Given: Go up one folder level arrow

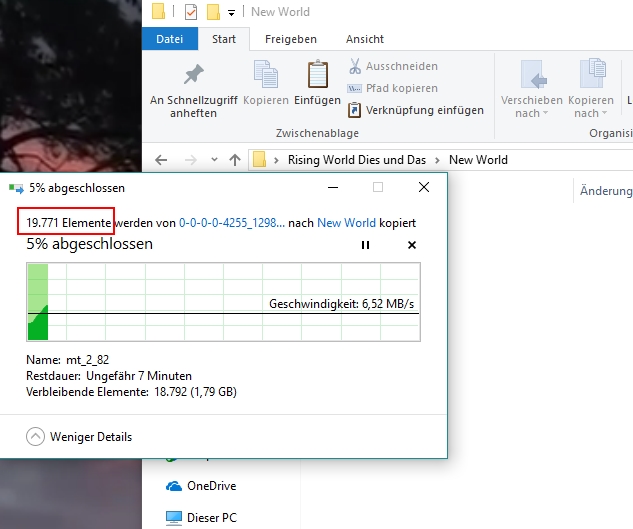Looking at the screenshot, I should [x=235, y=160].
